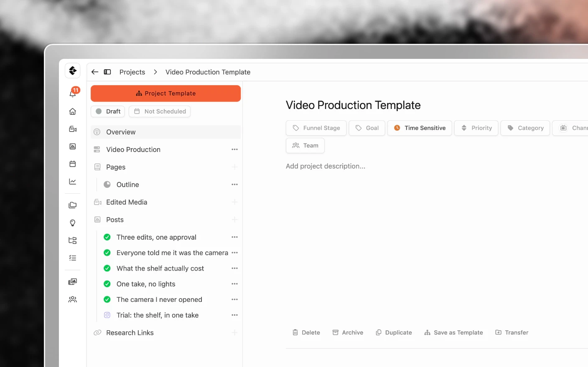588x367 pixels.
Task: Open the Priority property selector
Action: (476, 128)
